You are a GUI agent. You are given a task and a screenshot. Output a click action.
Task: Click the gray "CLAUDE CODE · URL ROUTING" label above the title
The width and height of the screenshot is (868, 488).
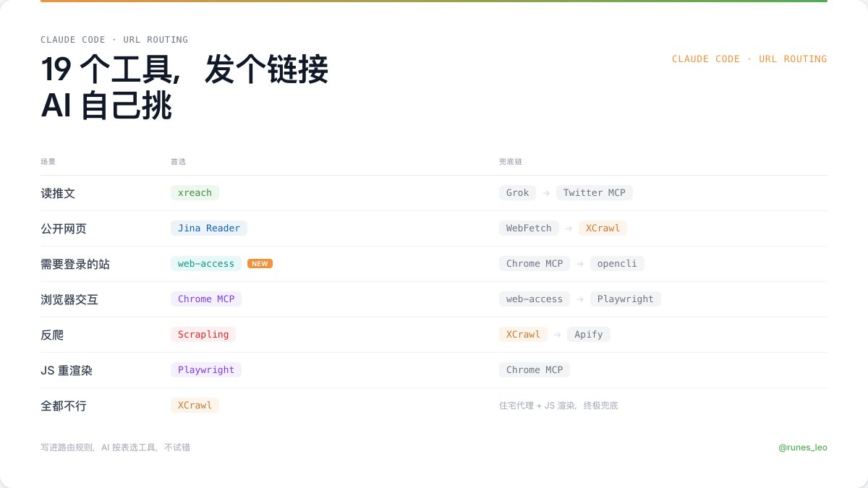click(114, 40)
